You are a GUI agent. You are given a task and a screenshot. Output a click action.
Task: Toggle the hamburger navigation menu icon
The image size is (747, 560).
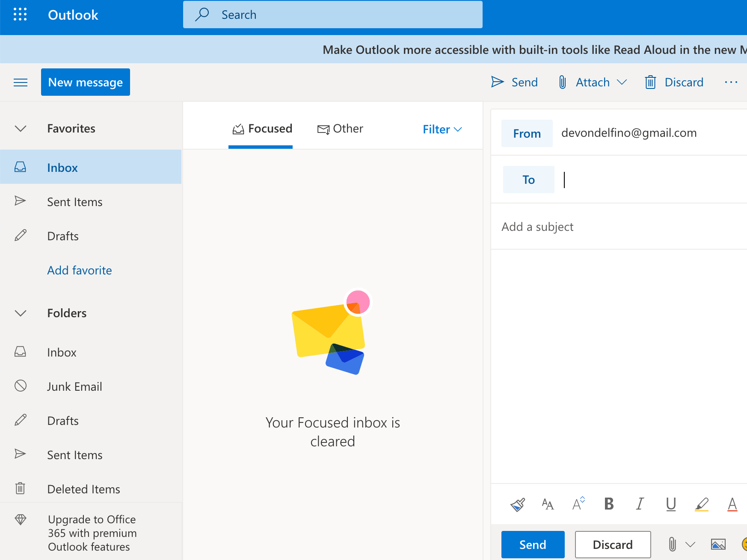pyautogui.click(x=21, y=83)
